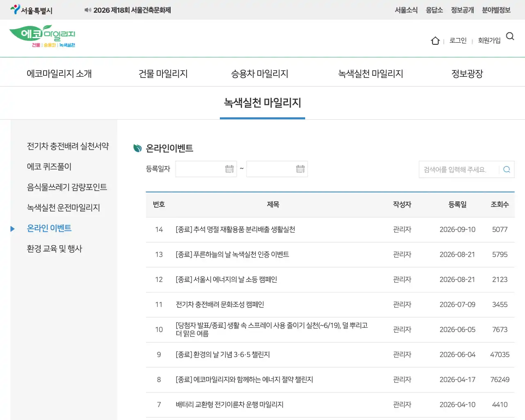The height and width of the screenshot is (420, 525).
Task: Click the end date input field
Action: pyautogui.click(x=277, y=169)
